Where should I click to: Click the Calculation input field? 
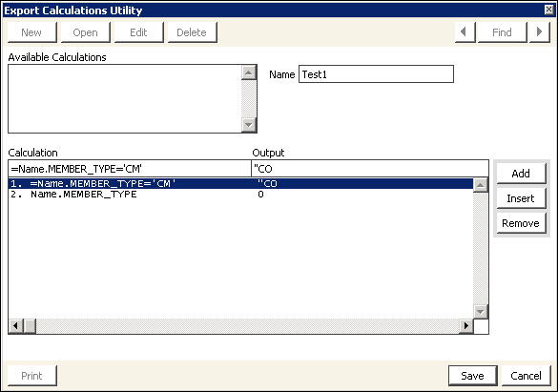[x=130, y=169]
